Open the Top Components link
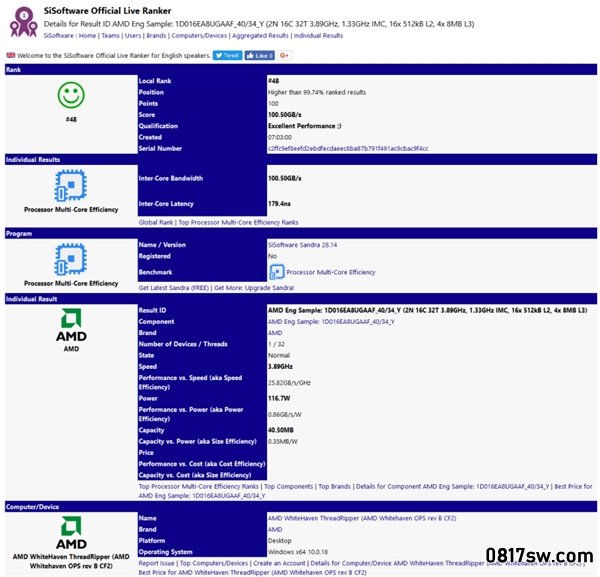The width and height of the screenshot is (600, 577). (289, 486)
